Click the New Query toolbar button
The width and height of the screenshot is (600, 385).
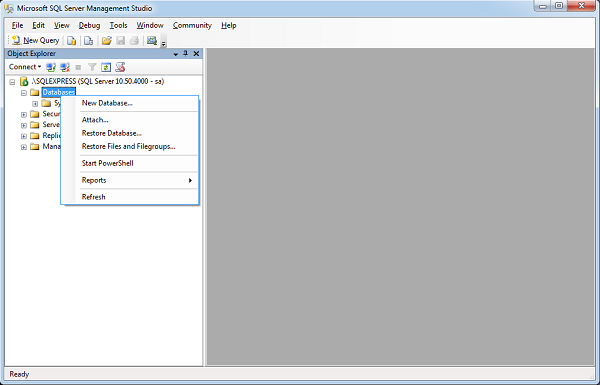[x=36, y=40]
